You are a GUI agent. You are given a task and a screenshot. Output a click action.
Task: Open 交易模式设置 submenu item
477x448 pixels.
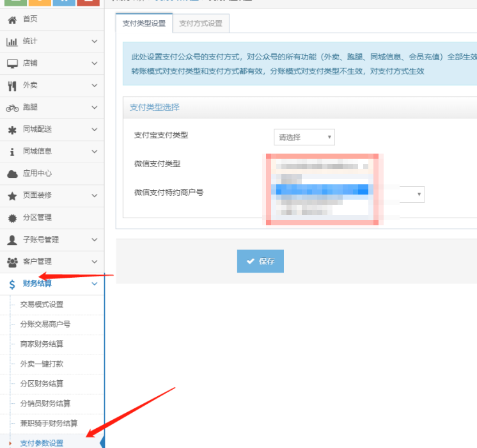pos(42,305)
